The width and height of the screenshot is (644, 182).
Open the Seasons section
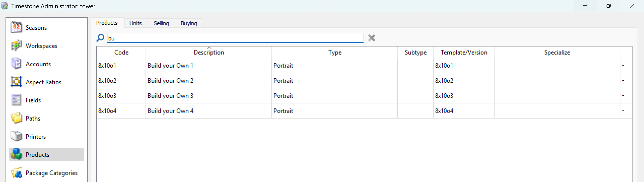pos(36,28)
